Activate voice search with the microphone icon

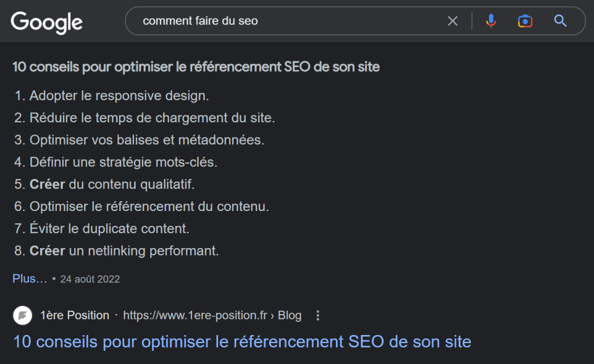(491, 21)
